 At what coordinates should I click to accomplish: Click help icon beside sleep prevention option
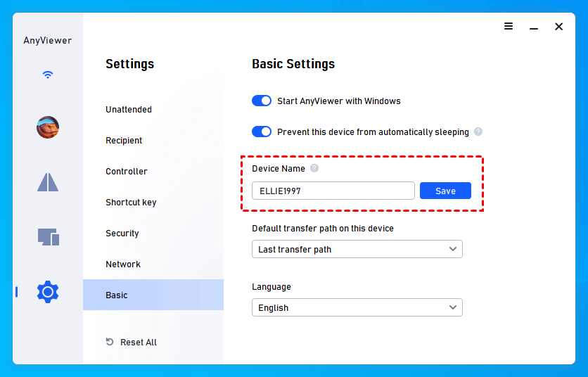point(478,132)
